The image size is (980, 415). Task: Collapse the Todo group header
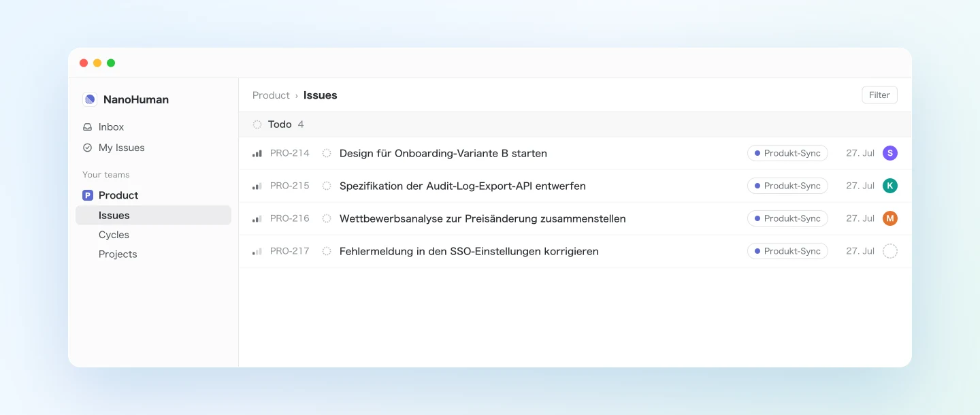click(x=575, y=124)
